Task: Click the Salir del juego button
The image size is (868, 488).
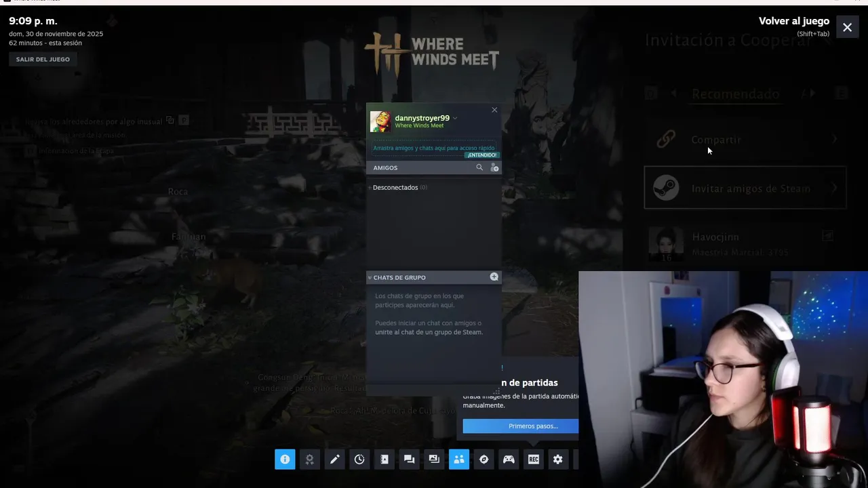Action: (x=43, y=59)
